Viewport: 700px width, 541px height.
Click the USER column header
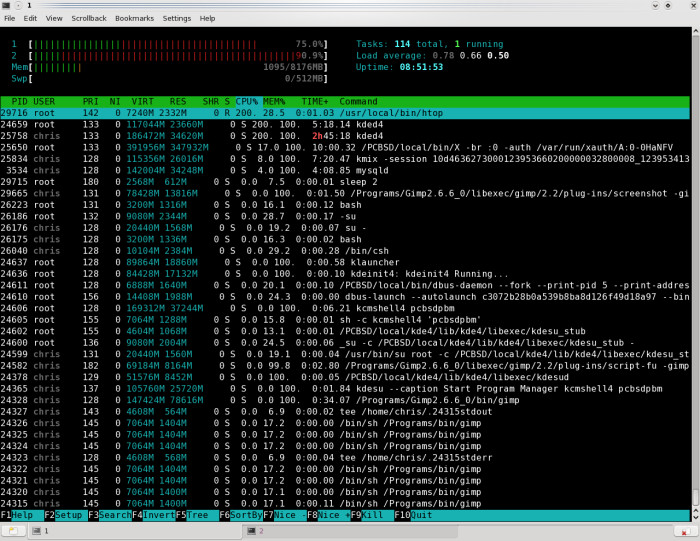coord(44,101)
